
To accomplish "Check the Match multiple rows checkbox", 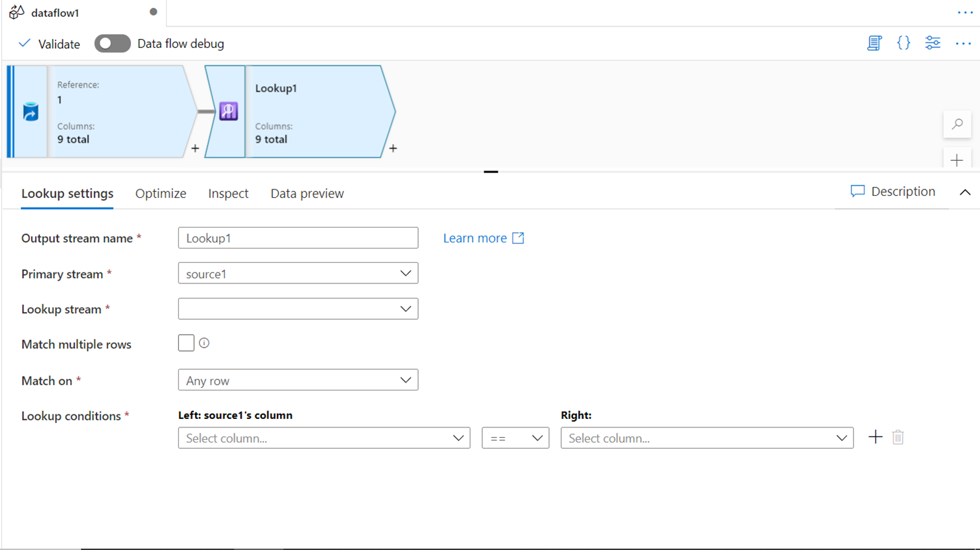I will (x=186, y=343).
